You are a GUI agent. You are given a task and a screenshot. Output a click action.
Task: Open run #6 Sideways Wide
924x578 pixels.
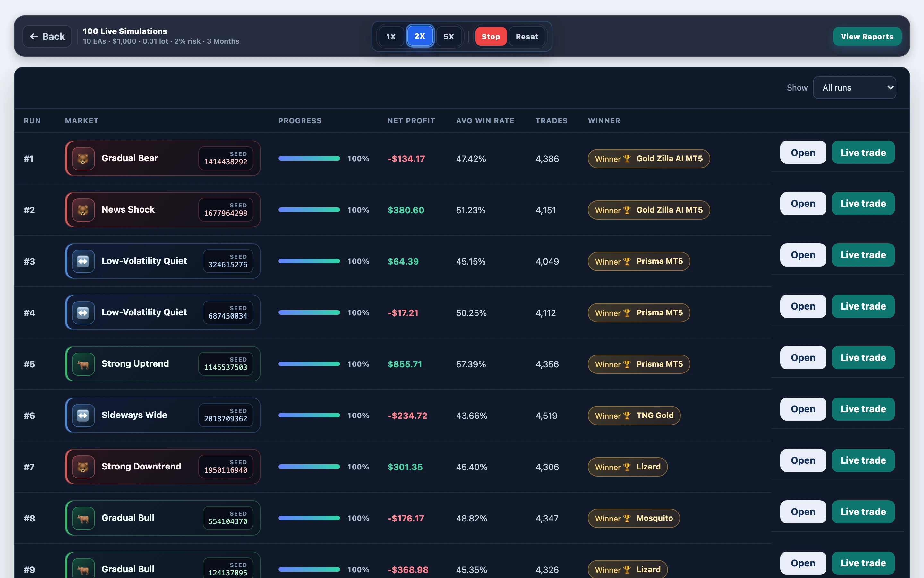[x=803, y=409]
